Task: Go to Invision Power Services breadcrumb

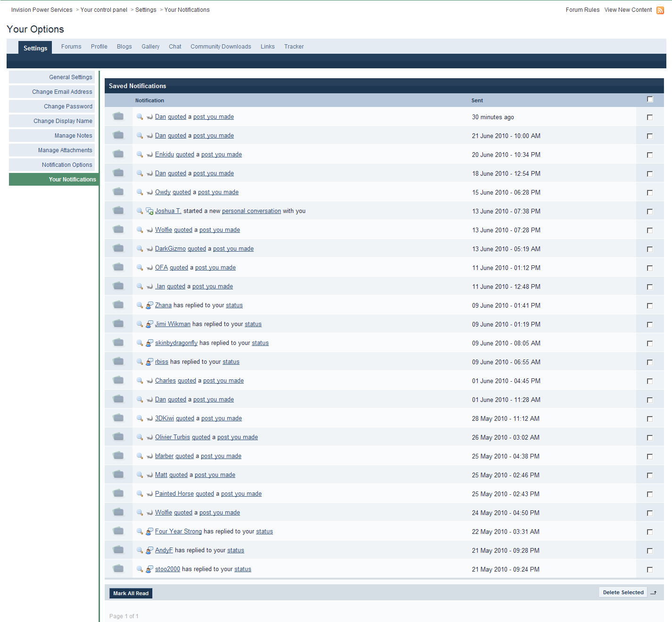Action: (42, 10)
